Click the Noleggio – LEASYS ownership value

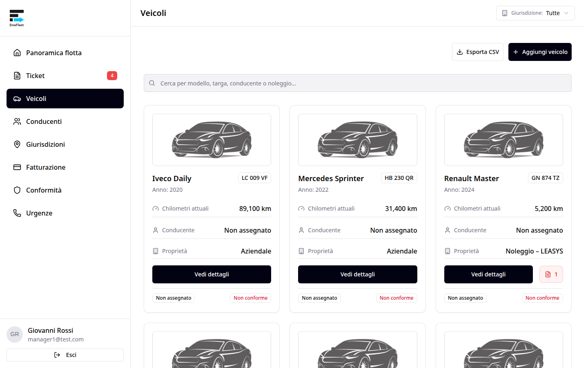point(534,251)
